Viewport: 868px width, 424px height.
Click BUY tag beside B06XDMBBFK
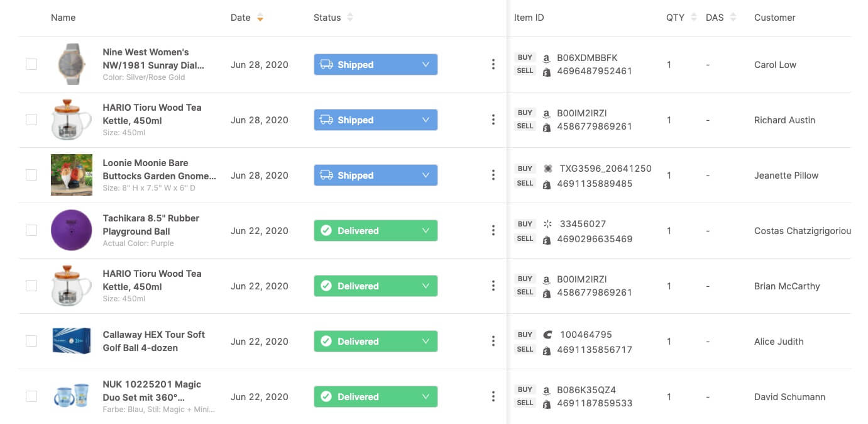coord(525,57)
